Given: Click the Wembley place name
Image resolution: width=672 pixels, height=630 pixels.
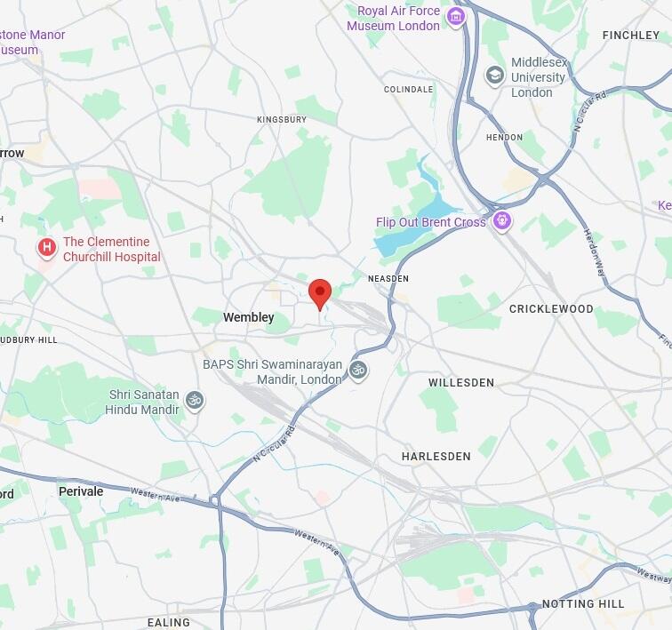Looking at the screenshot, I should 249,317.
